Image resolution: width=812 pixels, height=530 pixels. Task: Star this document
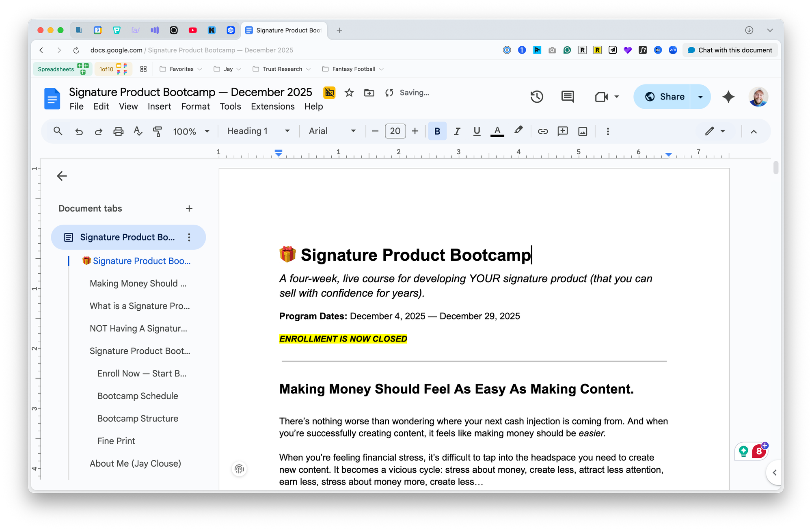click(349, 93)
